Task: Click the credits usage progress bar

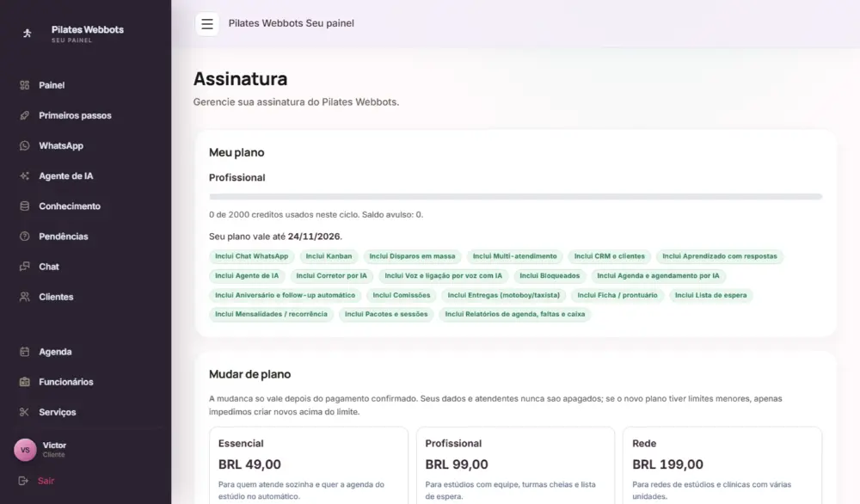Action: point(515,196)
